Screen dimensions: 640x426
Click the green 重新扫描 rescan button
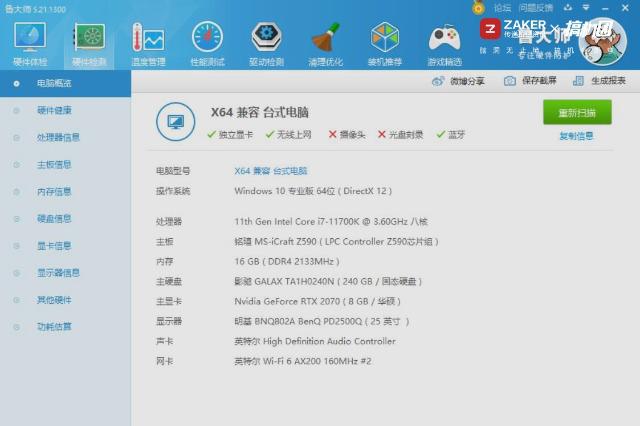[577, 112]
